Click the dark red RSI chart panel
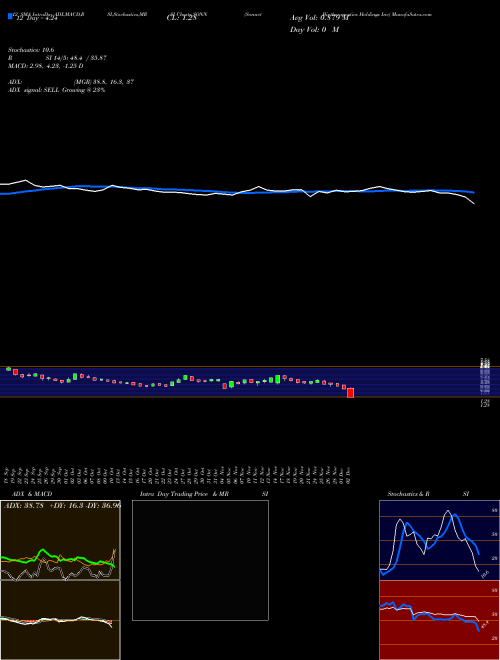The width and height of the screenshot is (500, 660). pos(439,620)
